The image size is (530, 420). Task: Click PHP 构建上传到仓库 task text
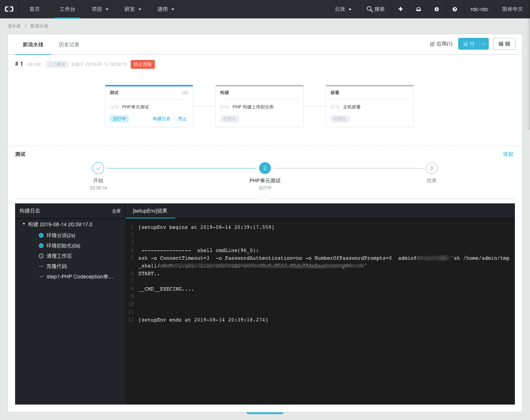coord(253,107)
